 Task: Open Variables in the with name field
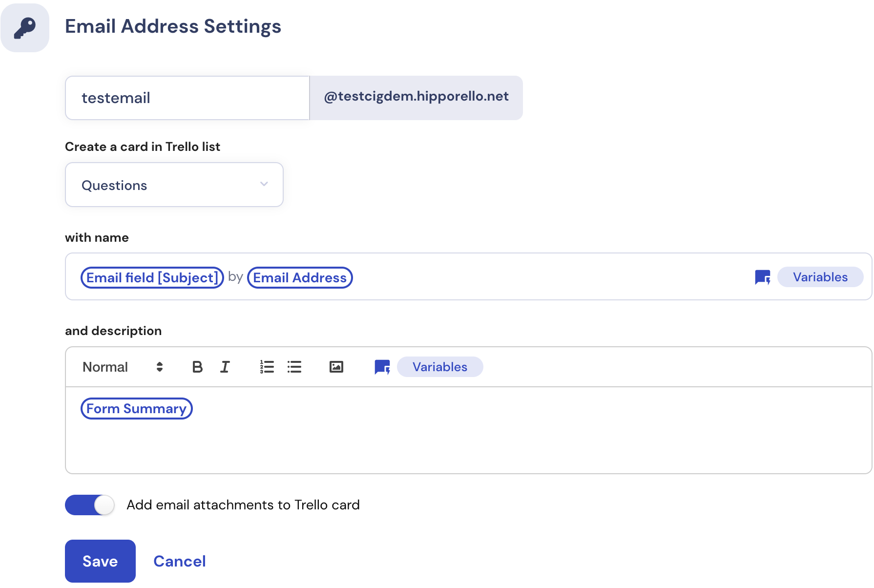(x=820, y=277)
